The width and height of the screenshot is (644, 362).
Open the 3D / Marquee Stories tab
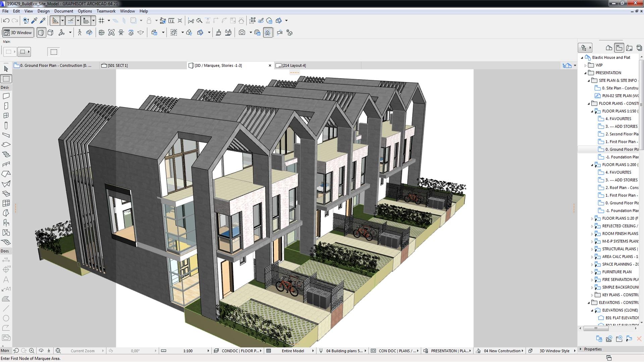pyautogui.click(x=218, y=65)
